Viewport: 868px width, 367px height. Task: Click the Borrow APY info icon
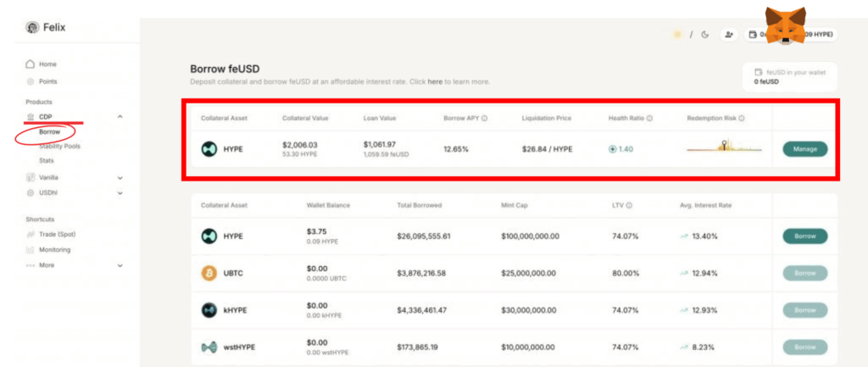click(484, 119)
